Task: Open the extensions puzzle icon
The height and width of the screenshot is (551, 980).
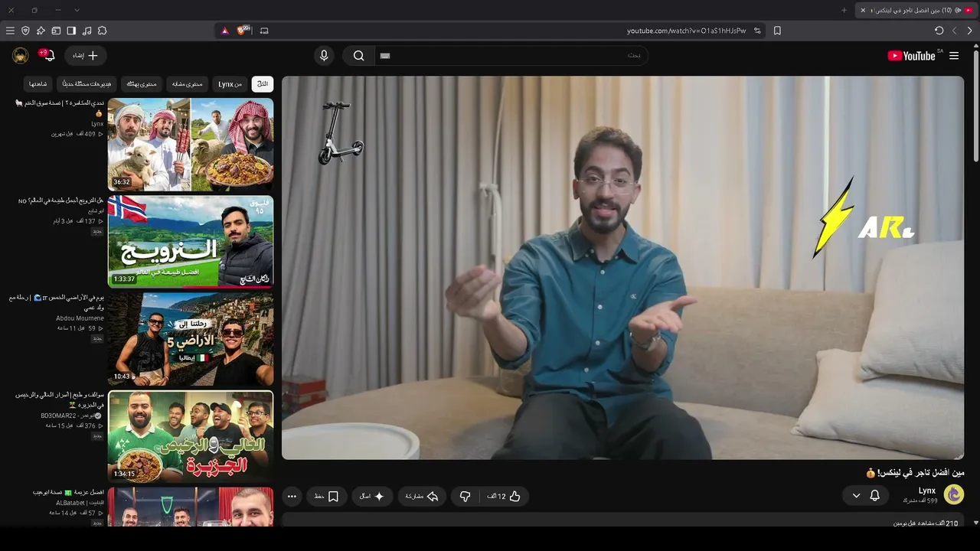Action: point(102,31)
